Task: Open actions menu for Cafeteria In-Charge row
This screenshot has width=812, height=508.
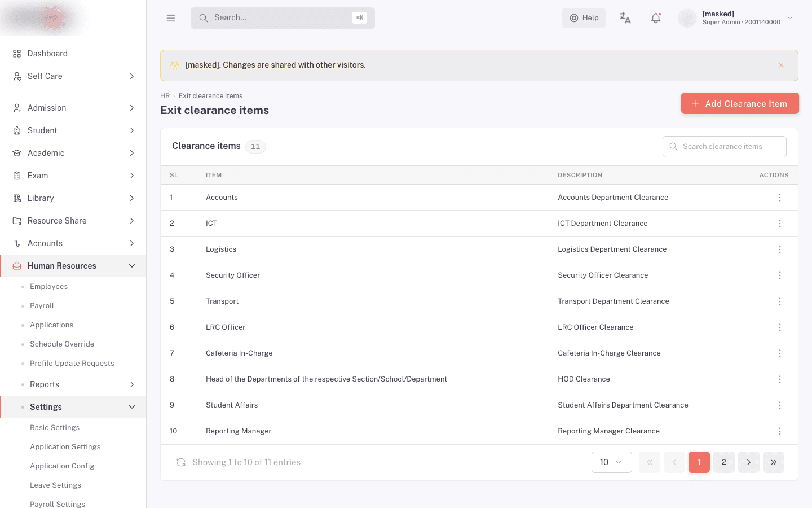Action: 780,353
